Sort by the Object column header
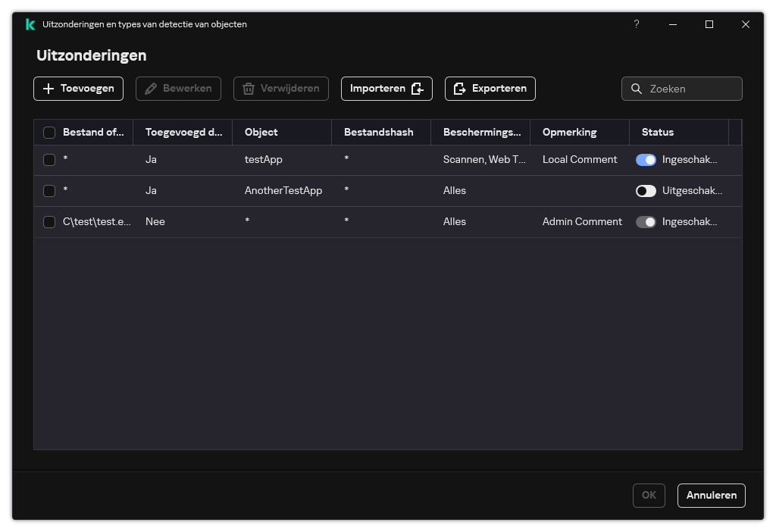 point(261,132)
